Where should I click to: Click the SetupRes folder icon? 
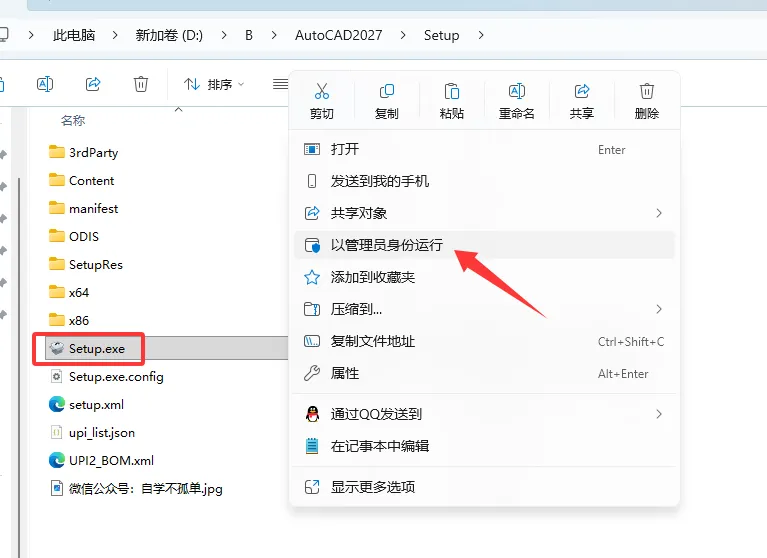[x=57, y=264]
